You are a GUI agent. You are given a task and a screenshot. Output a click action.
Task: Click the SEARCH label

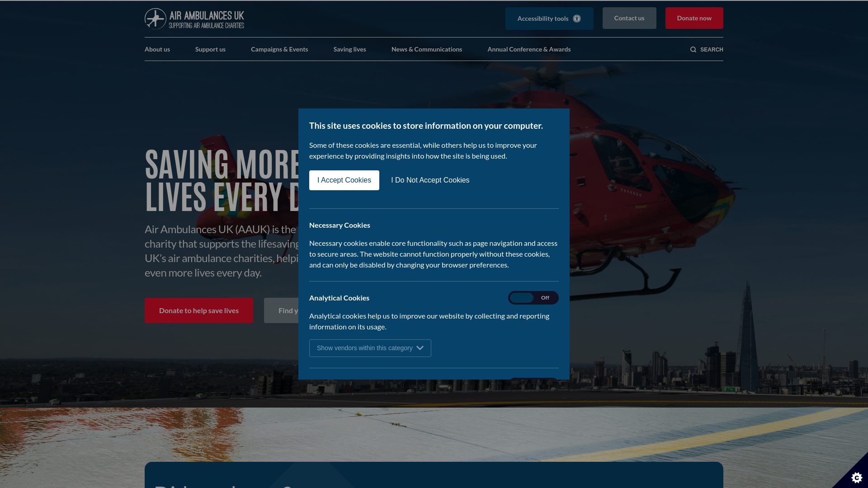712,50
